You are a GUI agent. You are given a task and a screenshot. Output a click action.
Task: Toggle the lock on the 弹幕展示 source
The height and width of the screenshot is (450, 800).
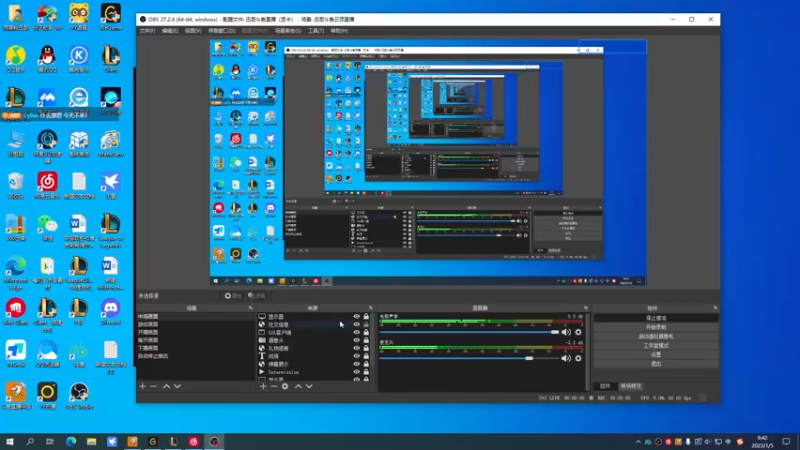pyautogui.click(x=366, y=364)
